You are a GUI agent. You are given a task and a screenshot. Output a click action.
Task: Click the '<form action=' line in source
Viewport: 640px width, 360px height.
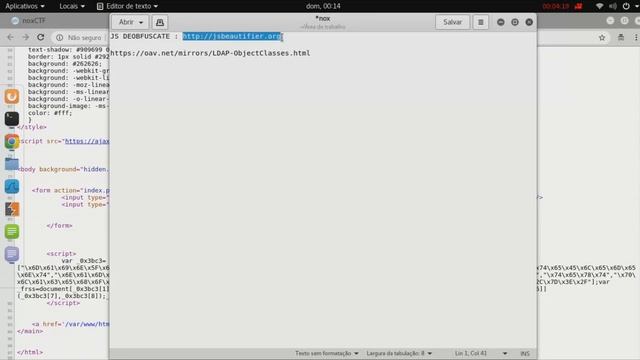point(71,190)
